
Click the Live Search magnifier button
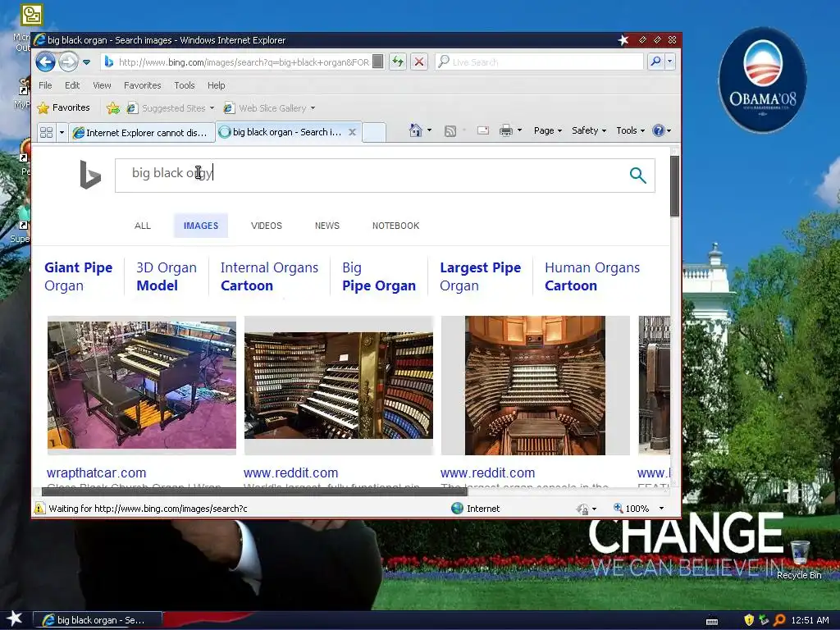(655, 62)
